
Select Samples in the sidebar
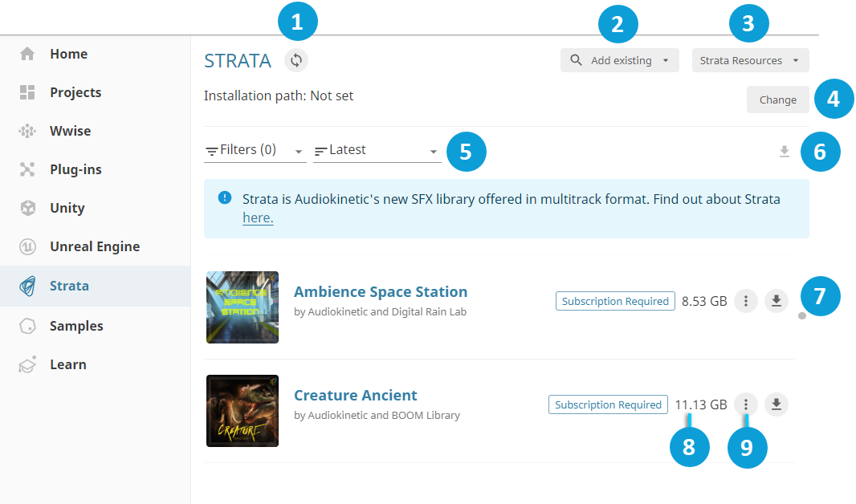point(75,326)
